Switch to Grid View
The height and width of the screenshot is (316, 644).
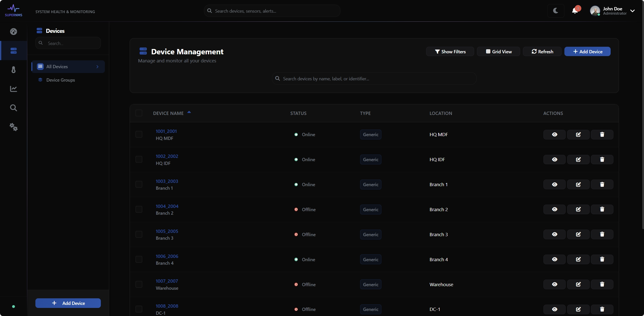498,52
